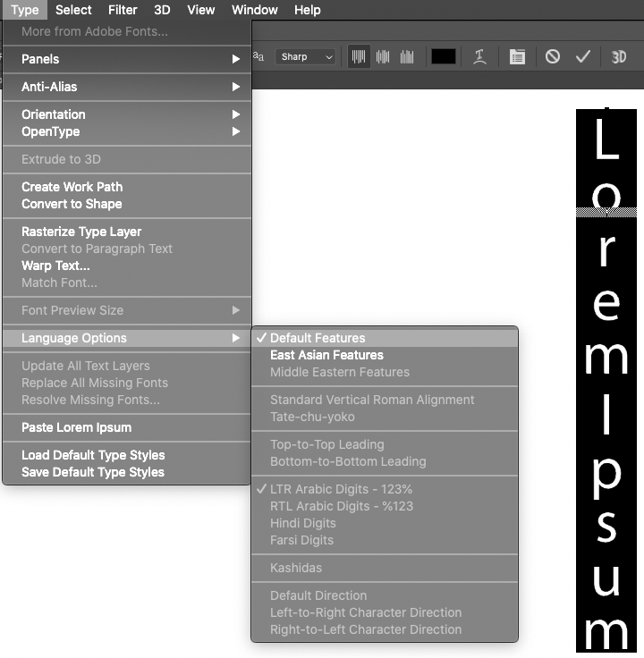The width and height of the screenshot is (644, 658).
Task: Select Tate-chu-yoko option
Action: pos(385,418)
